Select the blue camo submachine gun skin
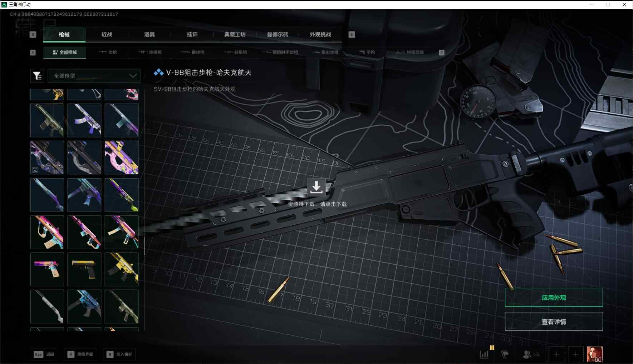The image size is (633, 364). (84, 306)
